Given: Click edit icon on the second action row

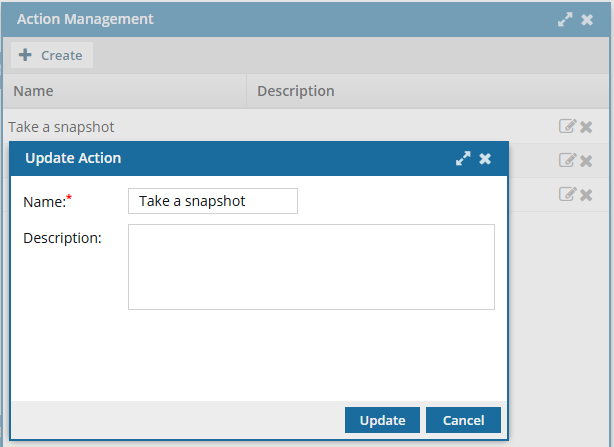Looking at the screenshot, I should (x=567, y=161).
